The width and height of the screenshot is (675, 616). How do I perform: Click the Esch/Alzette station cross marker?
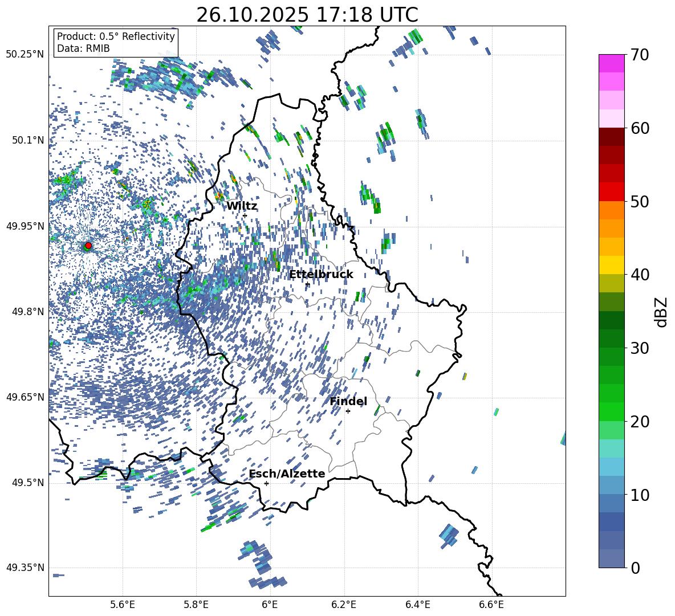point(266,483)
